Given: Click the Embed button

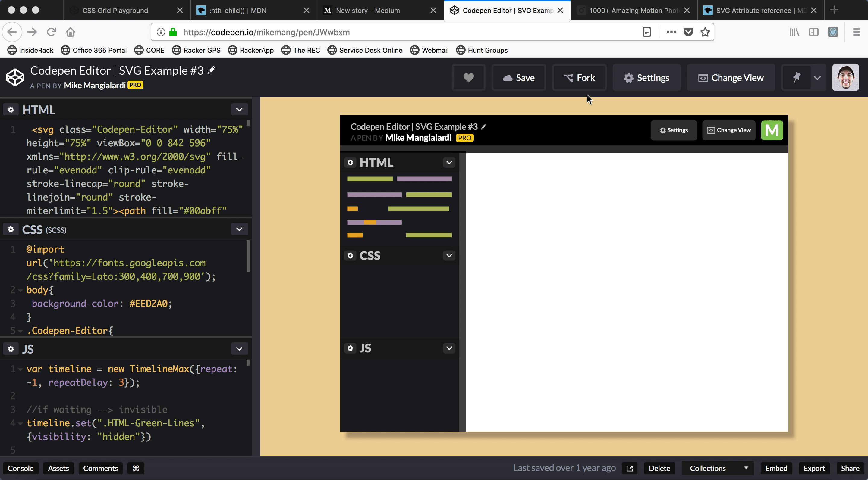Looking at the screenshot, I should pos(776,468).
